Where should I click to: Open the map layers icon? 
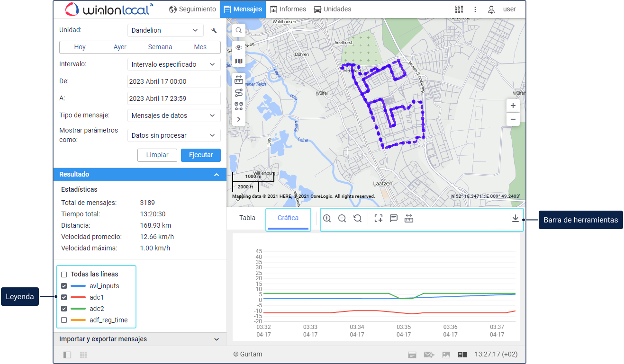tap(239, 61)
